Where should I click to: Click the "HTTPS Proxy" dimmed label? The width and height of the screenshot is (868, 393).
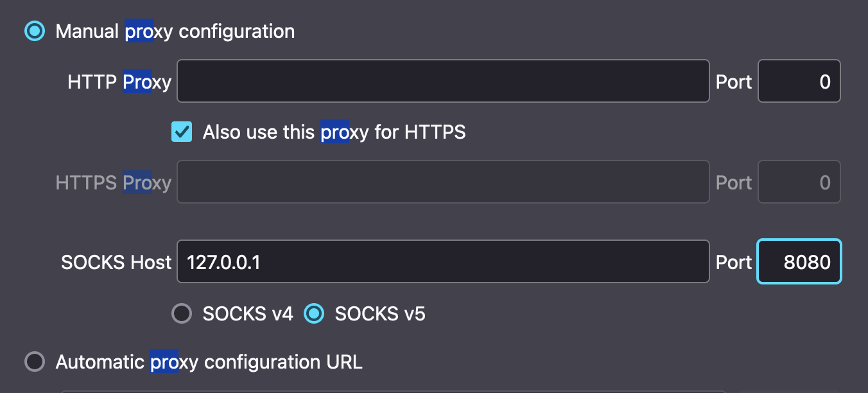114,183
